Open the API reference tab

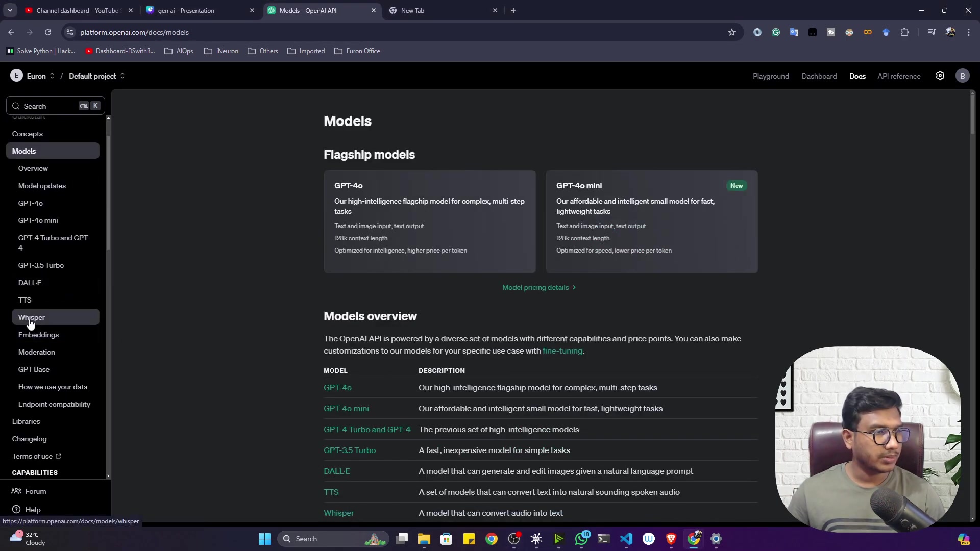tap(899, 76)
